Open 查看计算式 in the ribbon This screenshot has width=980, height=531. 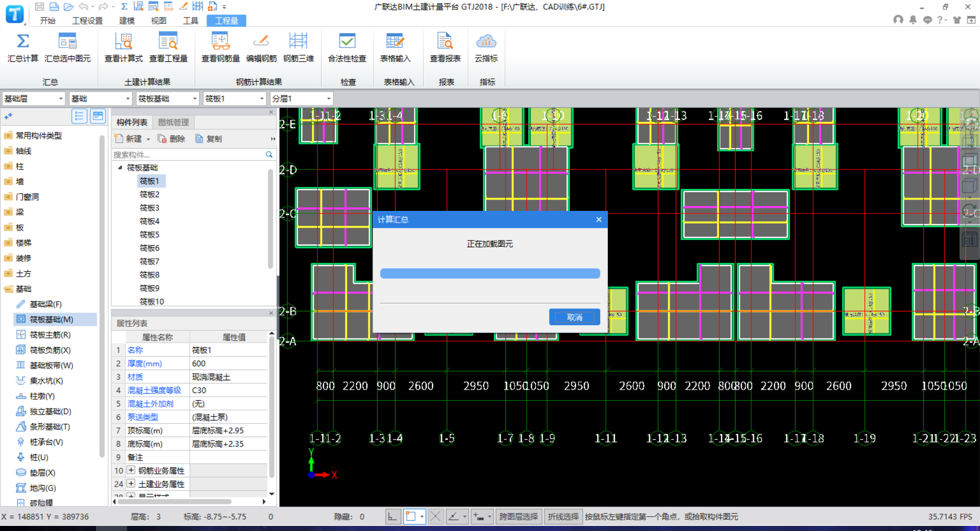coord(124,47)
